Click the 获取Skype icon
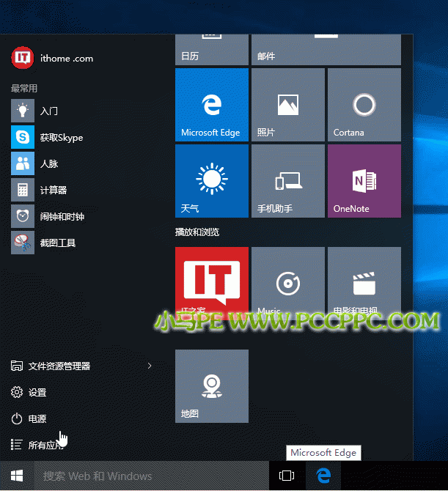This screenshot has width=448, height=491. [x=23, y=137]
